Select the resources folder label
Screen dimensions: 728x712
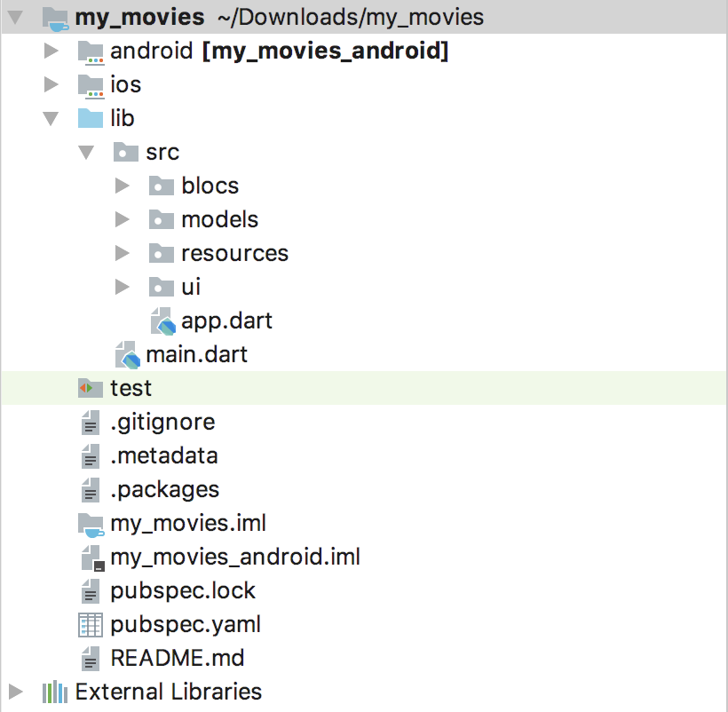[234, 254]
